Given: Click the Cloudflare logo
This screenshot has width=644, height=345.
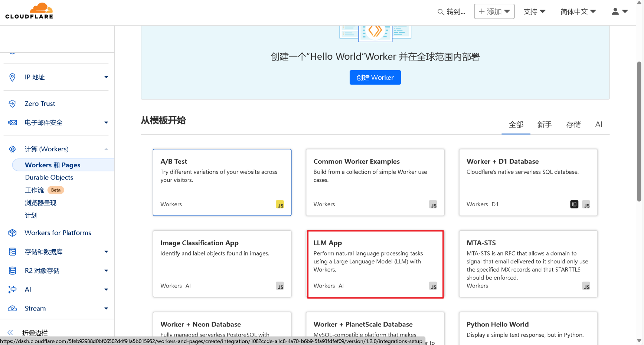Looking at the screenshot, I should click(29, 11).
